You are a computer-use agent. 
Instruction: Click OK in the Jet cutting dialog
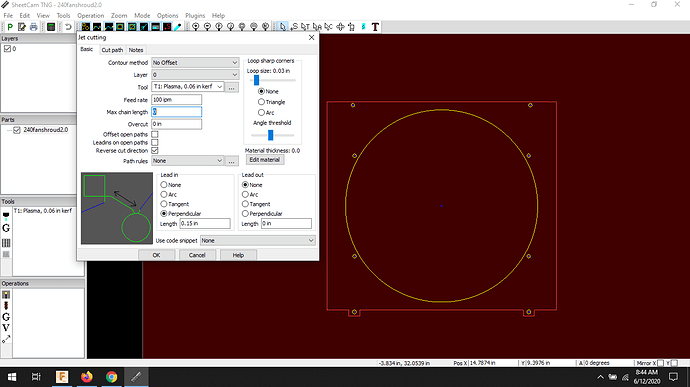point(157,255)
